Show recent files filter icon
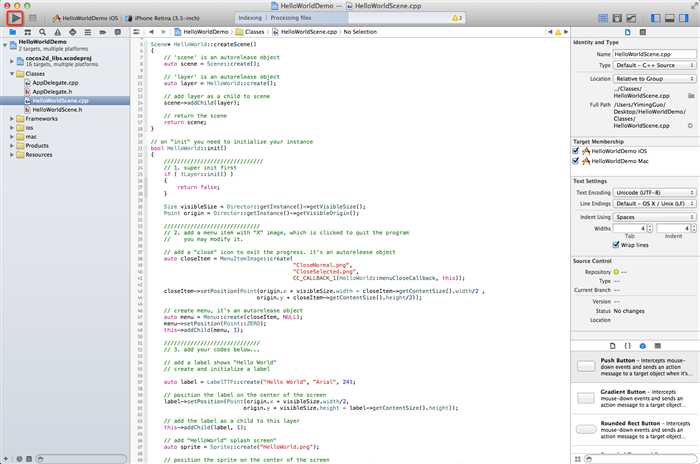Screen dimensions: 700x464 click(x=19, y=459)
